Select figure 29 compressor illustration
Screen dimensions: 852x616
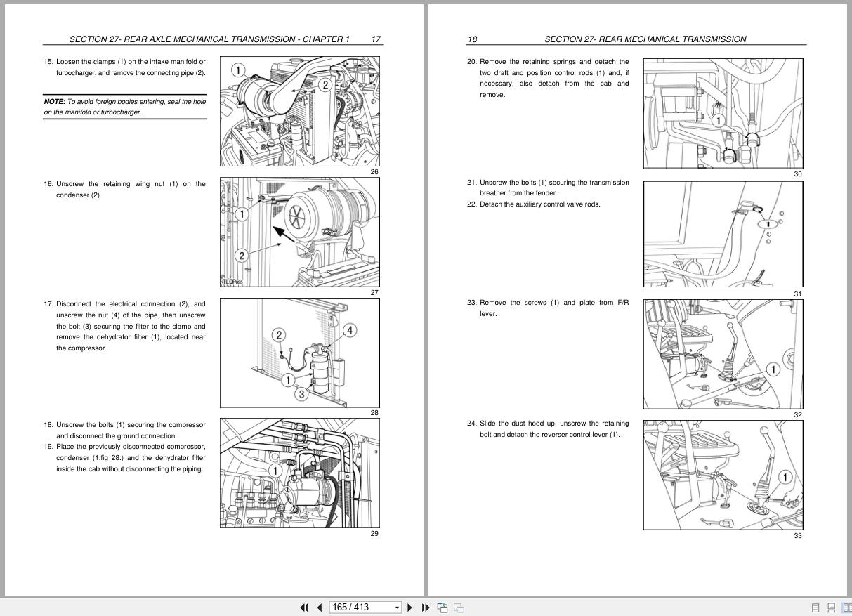pyautogui.click(x=300, y=473)
